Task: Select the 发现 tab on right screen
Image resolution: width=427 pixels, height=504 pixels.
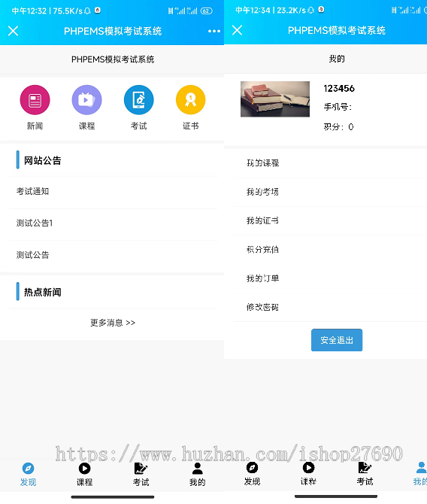Action: click(252, 474)
